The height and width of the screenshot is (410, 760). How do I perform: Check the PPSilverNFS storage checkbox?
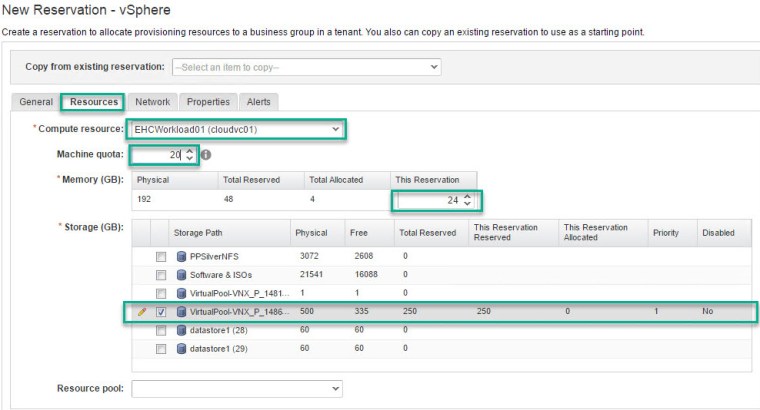tap(160, 257)
